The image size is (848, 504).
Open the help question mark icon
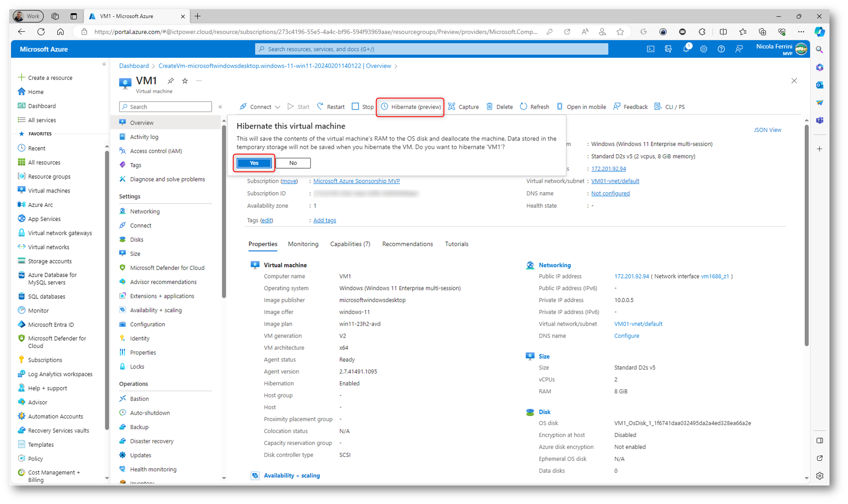tap(721, 49)
